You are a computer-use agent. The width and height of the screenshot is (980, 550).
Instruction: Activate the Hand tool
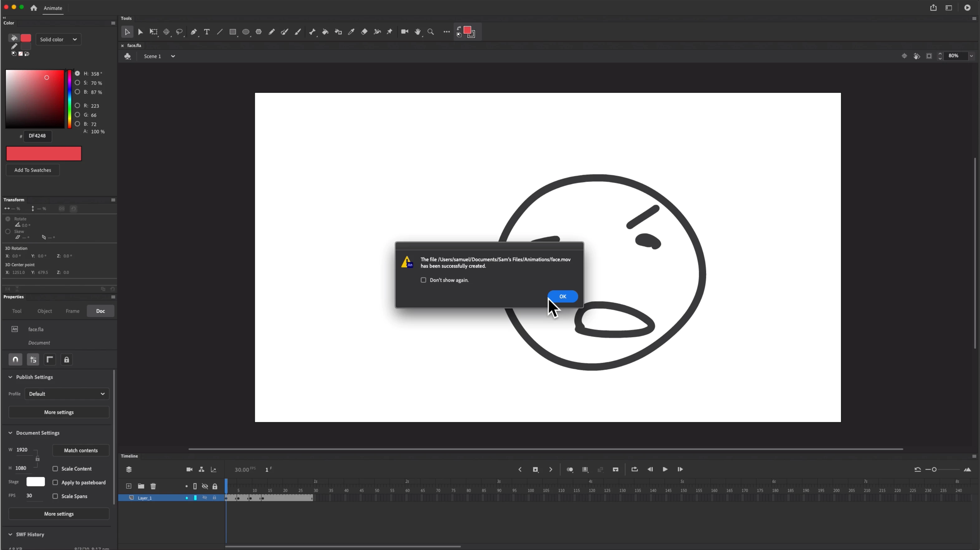pyautogui.click(x=418, y=32)
